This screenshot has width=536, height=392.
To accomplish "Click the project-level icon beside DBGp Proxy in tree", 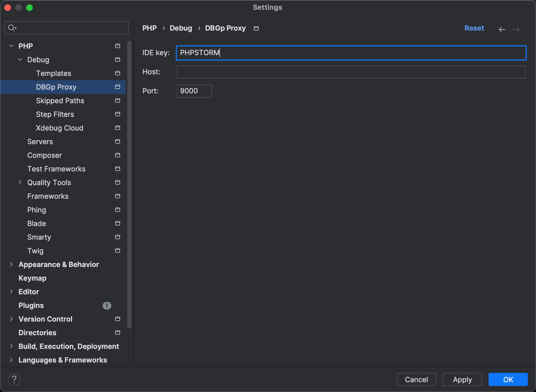I will click(x=118, y=87).
